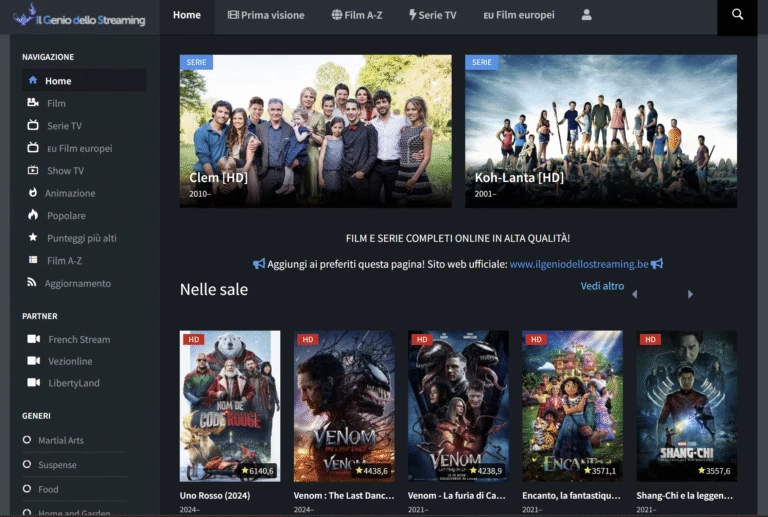The image size is (768, 517).
Task: Open Aggiornamento feed in the sidebar
Action: coord(77,283)
